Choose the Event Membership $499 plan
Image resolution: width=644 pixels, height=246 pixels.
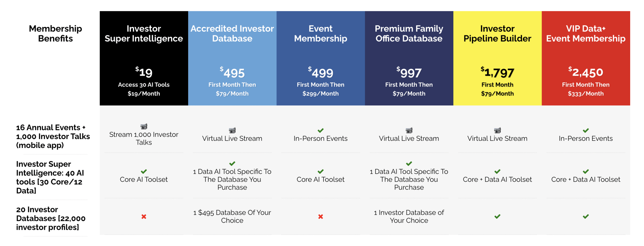tap(320, 58)
